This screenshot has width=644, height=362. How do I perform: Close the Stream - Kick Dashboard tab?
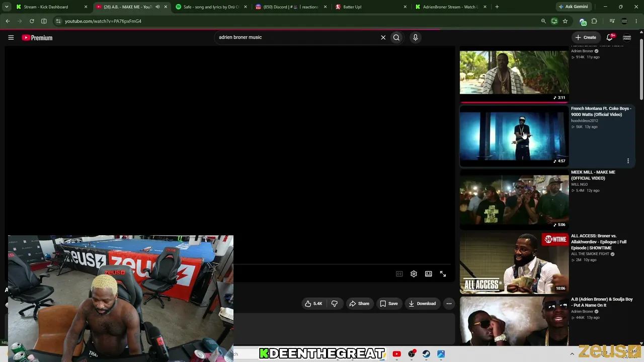86,7
